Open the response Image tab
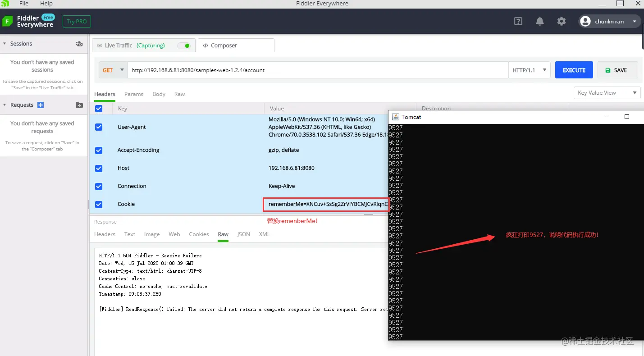 [x=152, y=234]
